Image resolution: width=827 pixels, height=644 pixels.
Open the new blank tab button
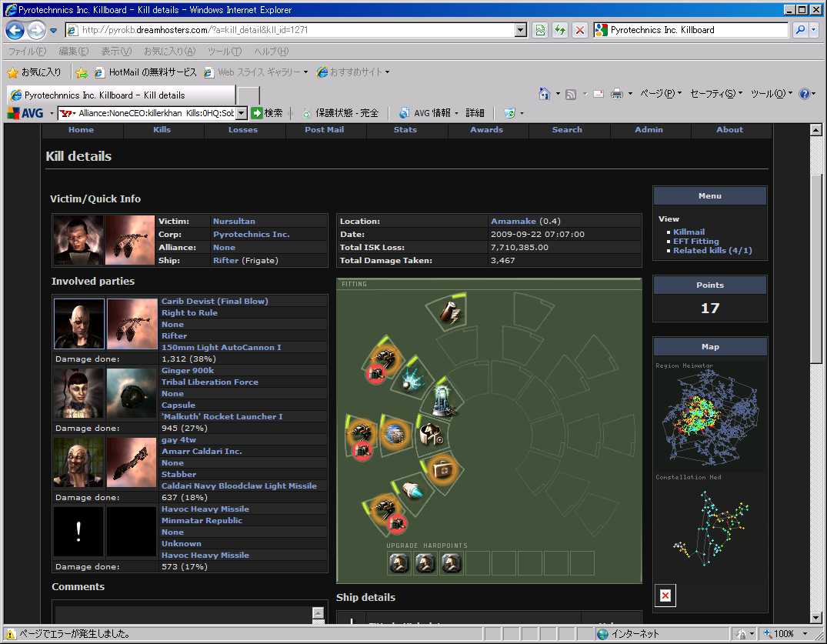pyautogui.click(x=248, y=95)
